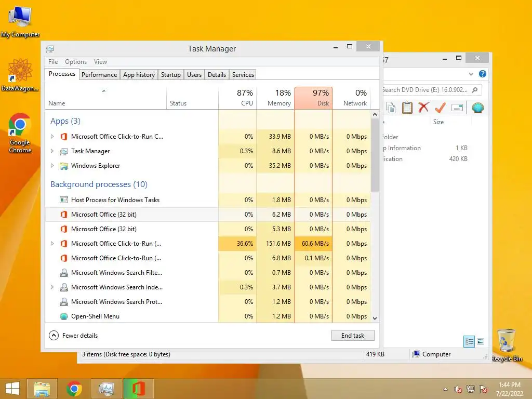The image size is (532, 399).
Task: Collapse view with Fewer details toggle
Action: (73, 336)
